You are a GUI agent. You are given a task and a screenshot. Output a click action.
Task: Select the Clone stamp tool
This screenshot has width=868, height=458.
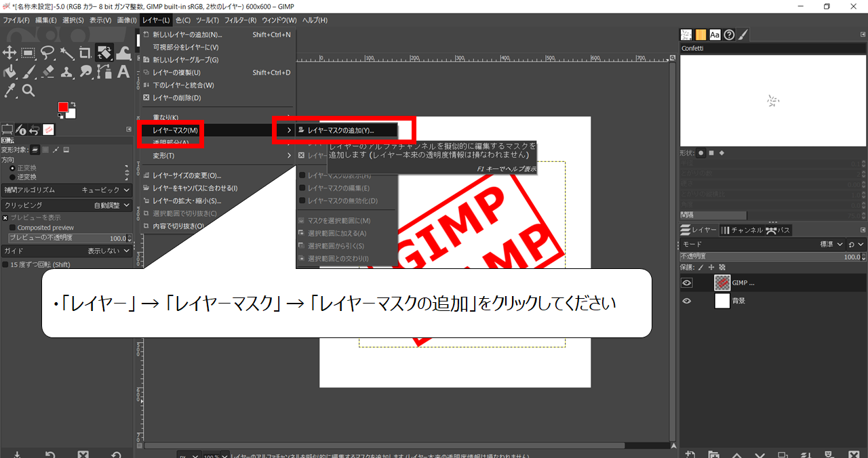66,71
